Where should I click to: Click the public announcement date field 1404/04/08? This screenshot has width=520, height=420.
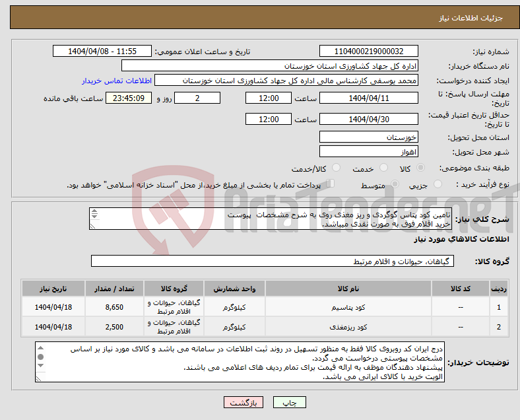(x=102, y=51)
